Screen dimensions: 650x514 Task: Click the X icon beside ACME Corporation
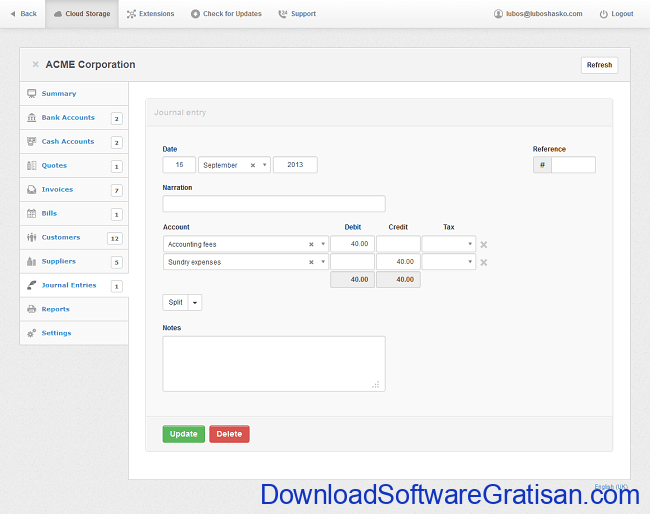click(35, 65)
